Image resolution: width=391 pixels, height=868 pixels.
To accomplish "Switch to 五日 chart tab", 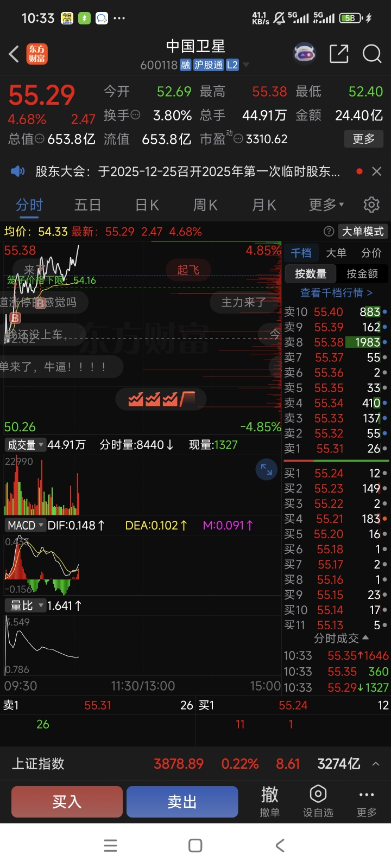I will point(88,205).
